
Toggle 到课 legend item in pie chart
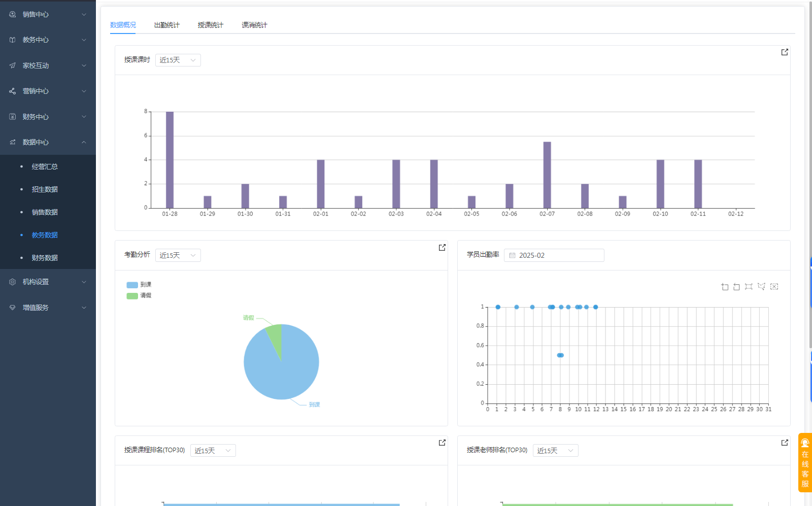tap(139, 285)
